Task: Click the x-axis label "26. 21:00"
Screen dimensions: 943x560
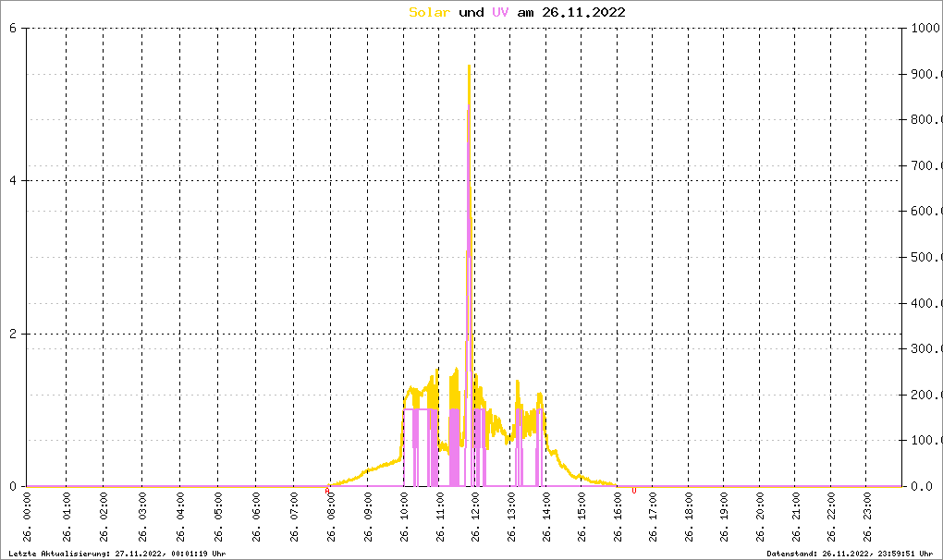Action: coord(796,517)
